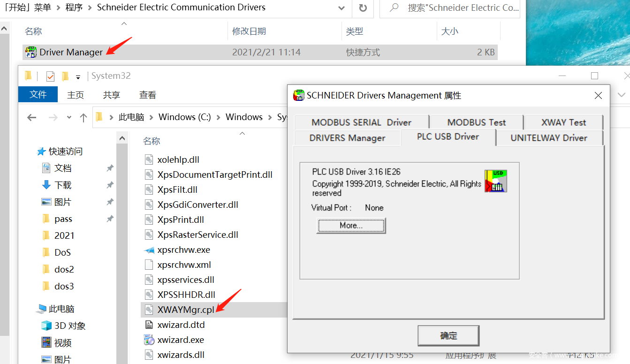Click the refresh button in address bar
The width and height of the screenshot is (630, 364).
(363, 8)
